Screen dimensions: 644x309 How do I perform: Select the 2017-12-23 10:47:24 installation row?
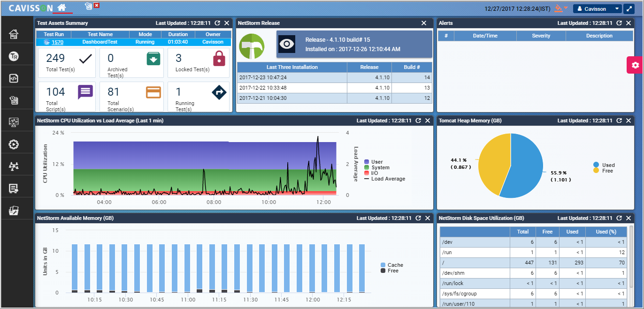335,77
